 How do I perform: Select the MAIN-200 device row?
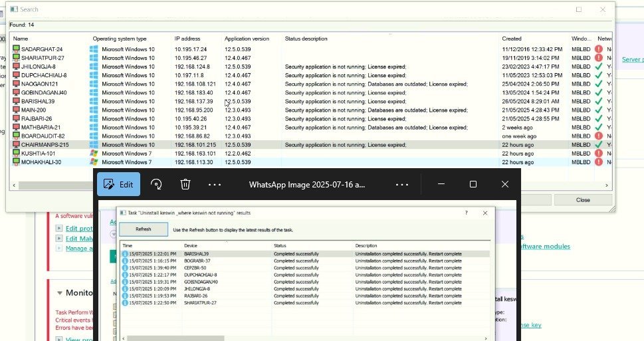(x=311, y=110)
